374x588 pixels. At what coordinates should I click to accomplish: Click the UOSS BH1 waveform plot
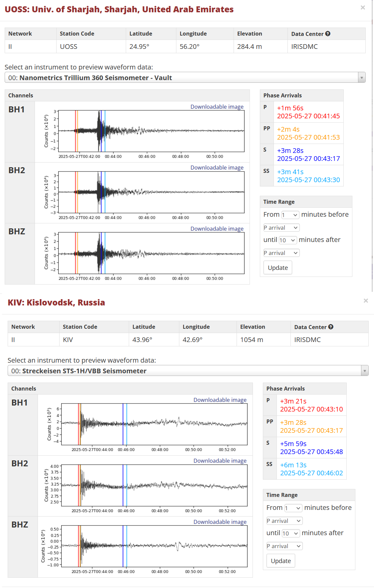[151, 131]
